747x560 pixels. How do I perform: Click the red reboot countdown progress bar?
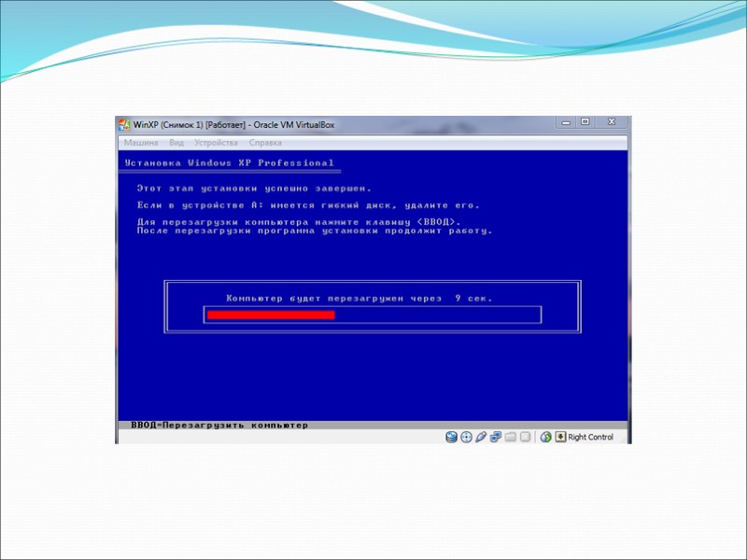271,315
